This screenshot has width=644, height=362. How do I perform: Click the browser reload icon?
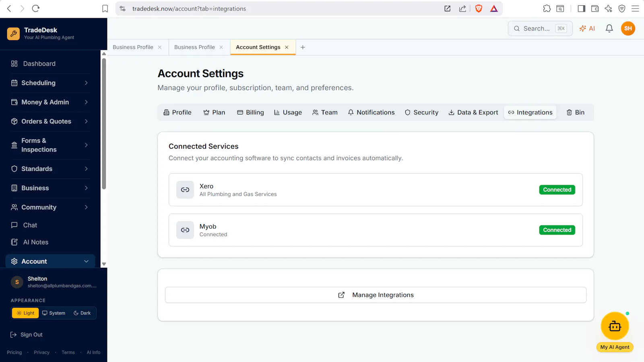pos(35,8)
